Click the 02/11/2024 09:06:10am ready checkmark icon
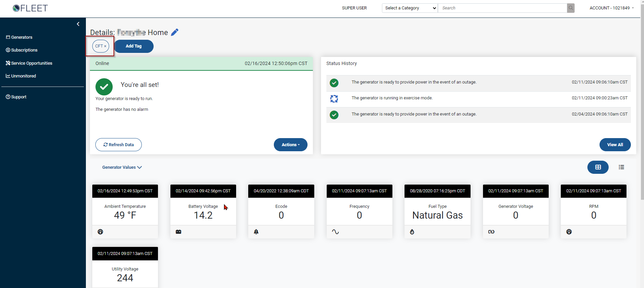The width and height of the screenshot is (644, 288). coord(334,83)
